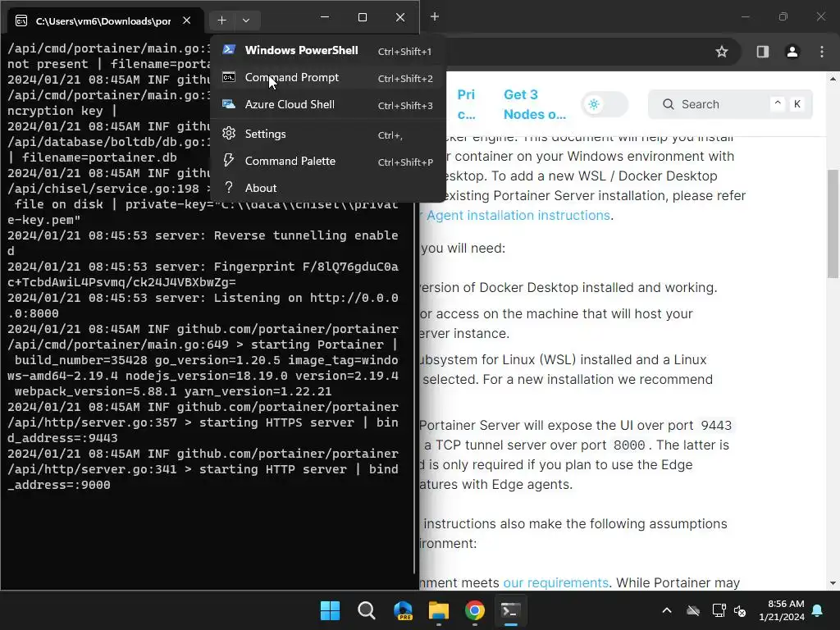This screenshot has width=840, height=630.
Task: Open File Explorer from taskbar
Action: 439,610
